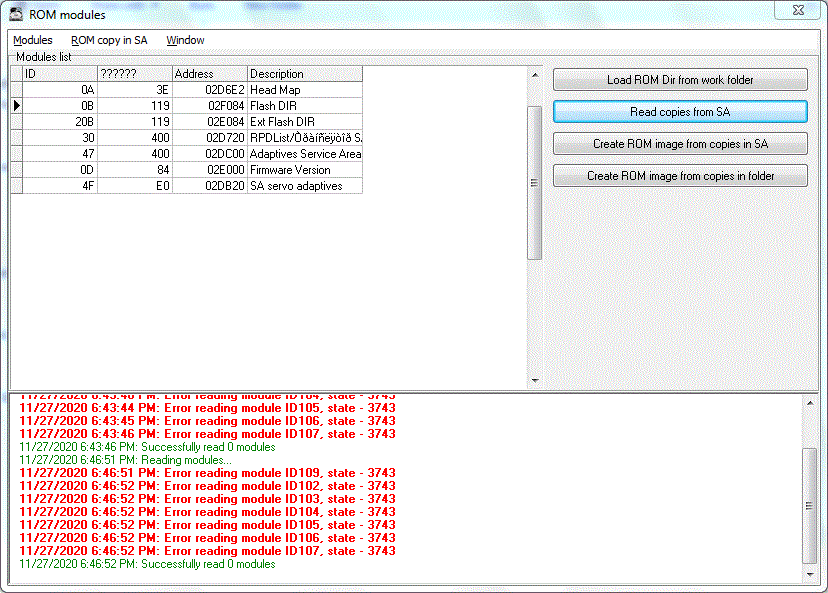Click the 6:46:51 ID109 error log line
The height and width of the screenshot is (593, 828).
(x=208, y=473)
